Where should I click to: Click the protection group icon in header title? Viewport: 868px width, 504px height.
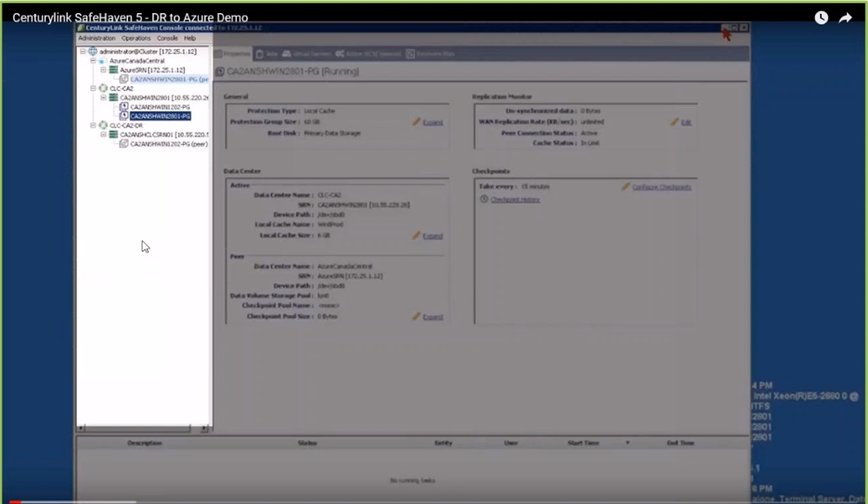click(x=220, y=71)
